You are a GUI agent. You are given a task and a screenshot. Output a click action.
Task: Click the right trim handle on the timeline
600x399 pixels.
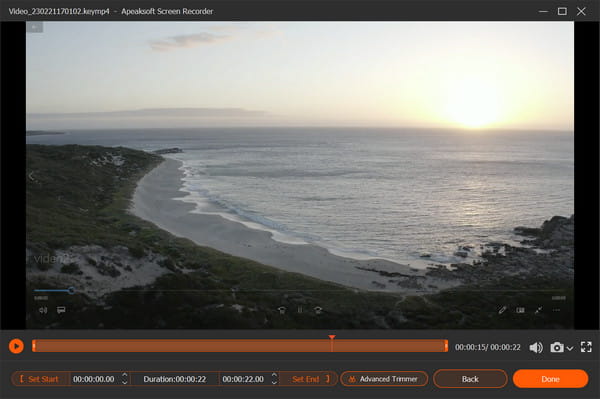pos(446,346)
